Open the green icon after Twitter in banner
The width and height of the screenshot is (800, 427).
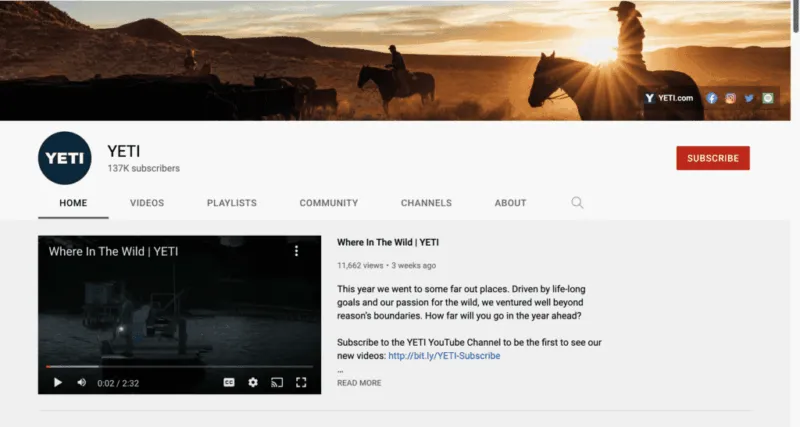[x=768, y=98]
